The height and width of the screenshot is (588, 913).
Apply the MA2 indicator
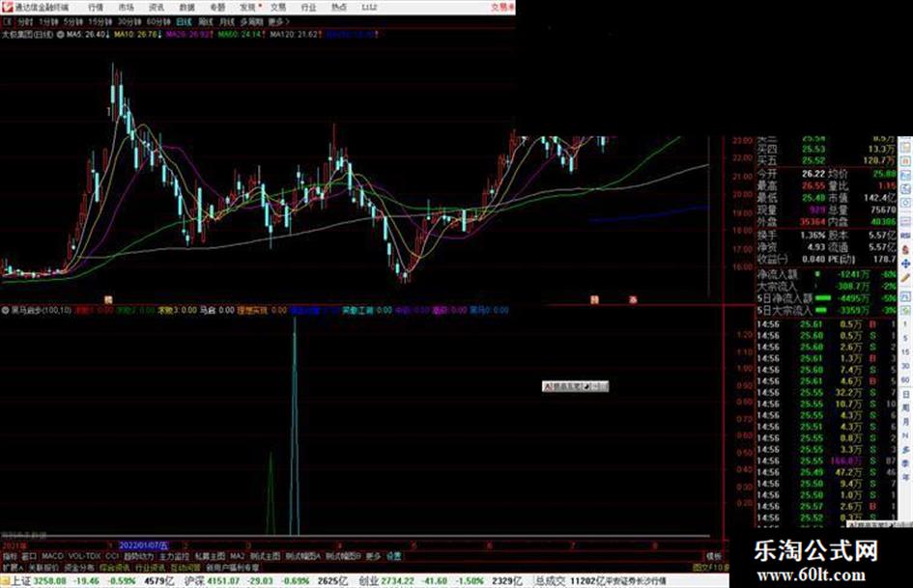(237, 556)
